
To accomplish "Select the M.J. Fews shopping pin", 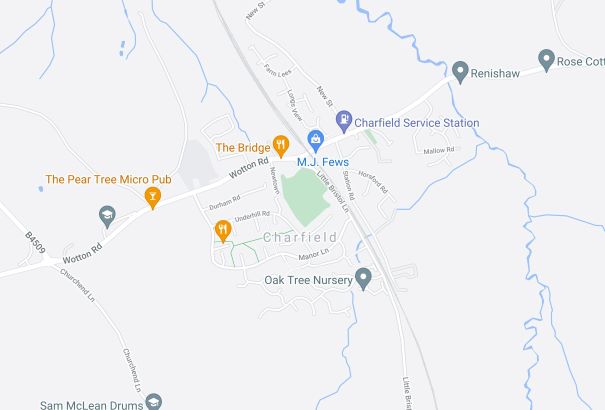I will tap(316, 141).
